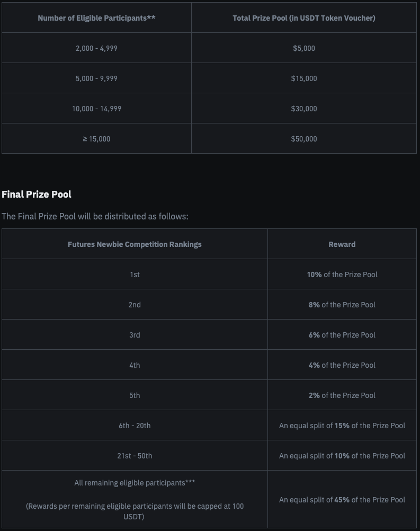Select the '6th - 20th' ranking cell

135,426
